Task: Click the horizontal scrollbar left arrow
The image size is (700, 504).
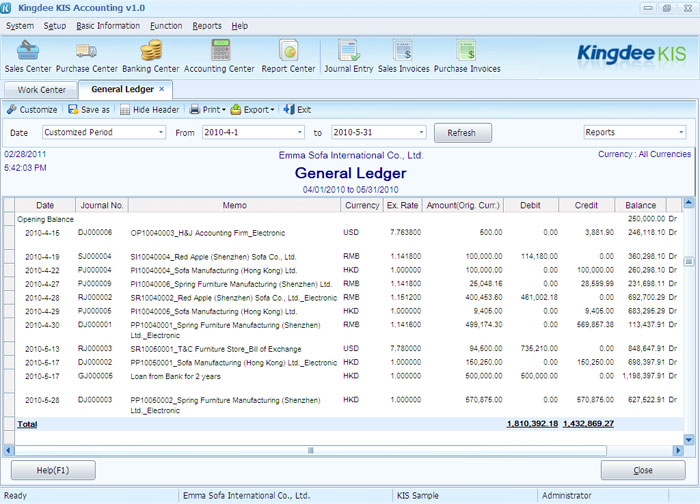Action: coord(8,450)
